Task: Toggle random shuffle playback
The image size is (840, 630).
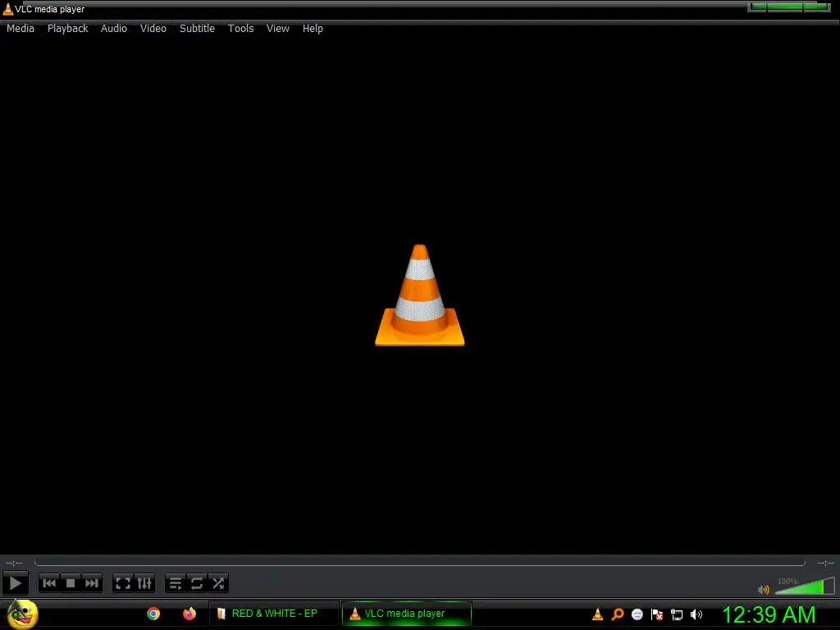Action: coord(218,583)
